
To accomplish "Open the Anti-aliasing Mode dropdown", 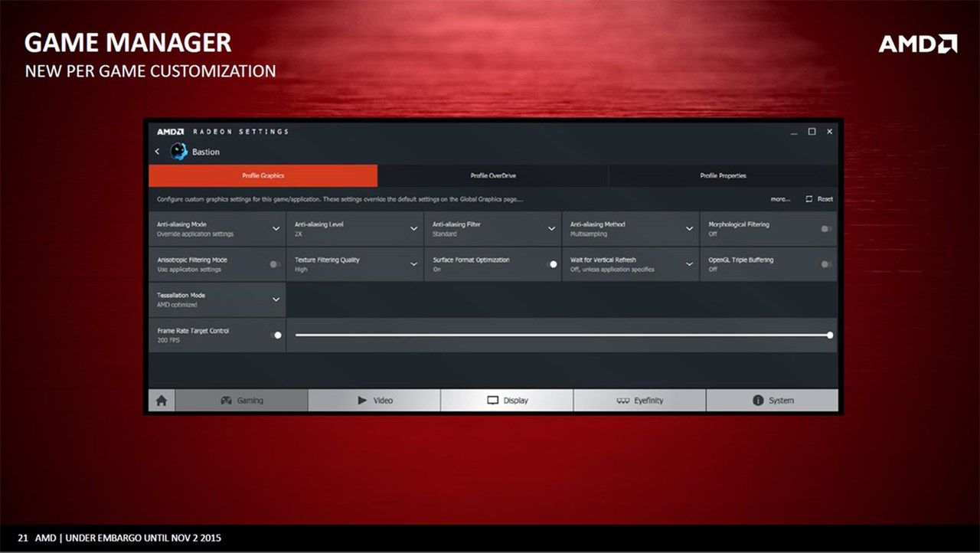I will click(217, 229).
